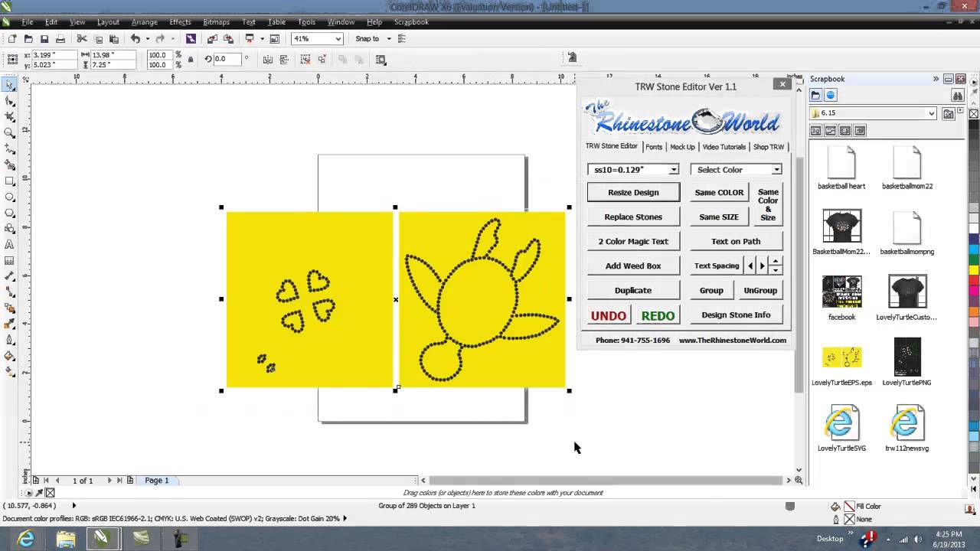Click the Import icon in the toolbar
This screenshot has width=980, height=551.
[x=212, y=39]
